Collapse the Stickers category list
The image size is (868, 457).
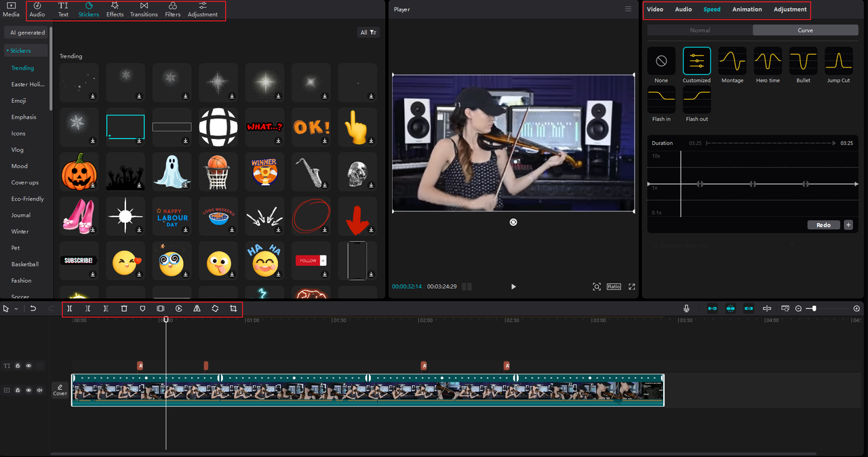[x=26, y=51]
